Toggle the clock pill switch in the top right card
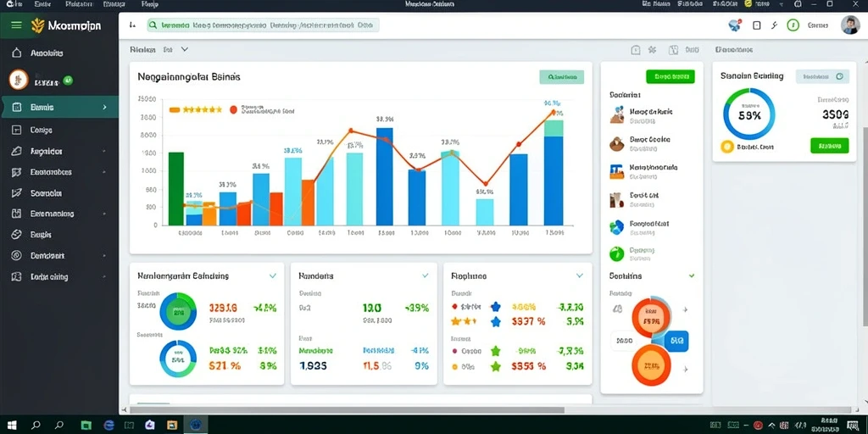Image resolution: width=868 pixels, height=434 pixels. 822,76
